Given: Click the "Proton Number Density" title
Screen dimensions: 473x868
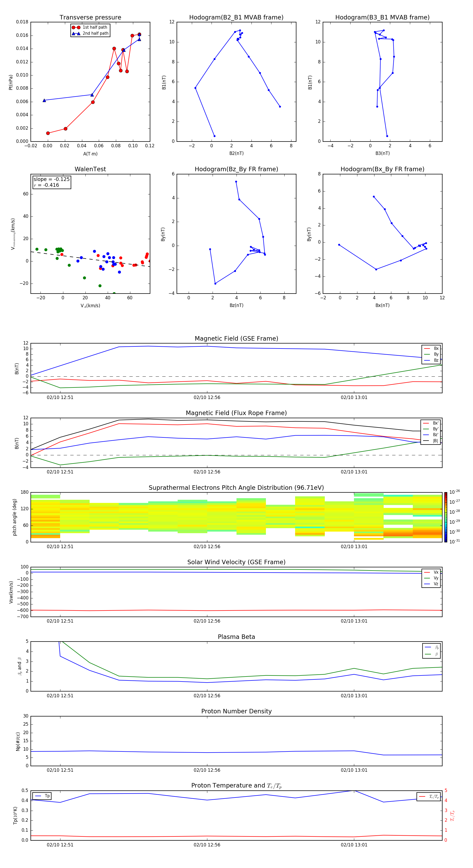Looking at the screenshot, I should pyautogui.click(x=236, y=711).
